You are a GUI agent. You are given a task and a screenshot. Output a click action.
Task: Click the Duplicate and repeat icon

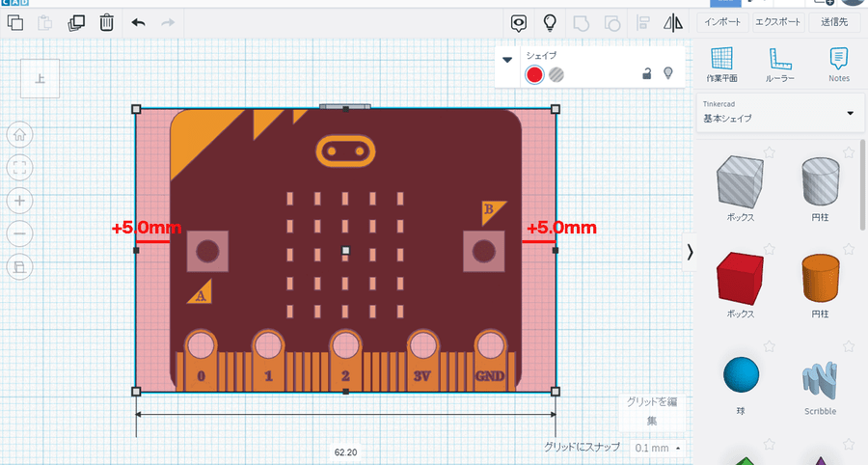[x=76, y=23]
